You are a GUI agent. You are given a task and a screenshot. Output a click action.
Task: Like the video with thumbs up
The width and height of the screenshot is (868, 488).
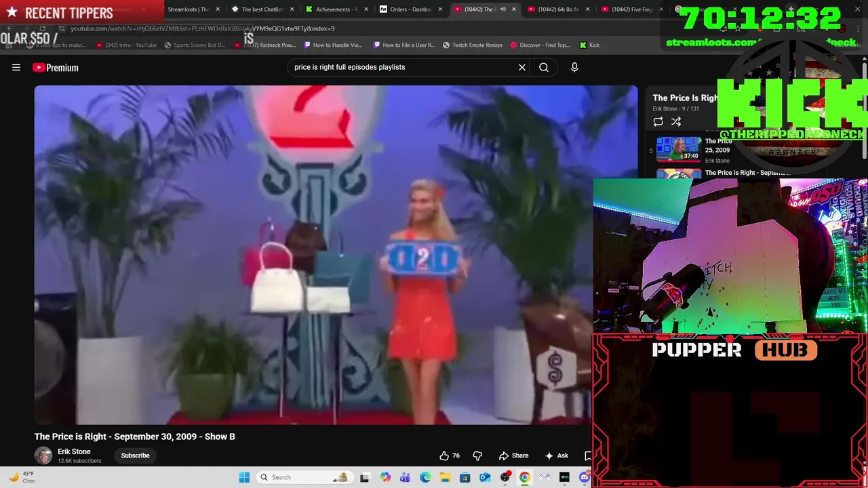[449, 455]
